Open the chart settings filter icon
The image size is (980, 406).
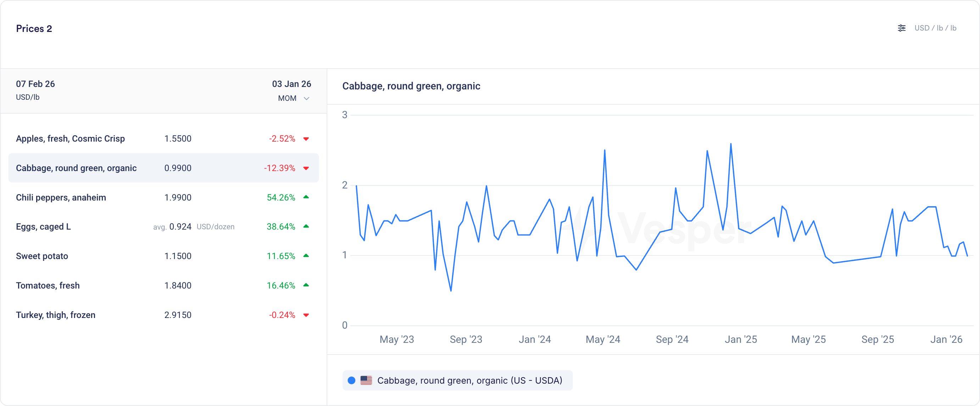click(902, 28)
